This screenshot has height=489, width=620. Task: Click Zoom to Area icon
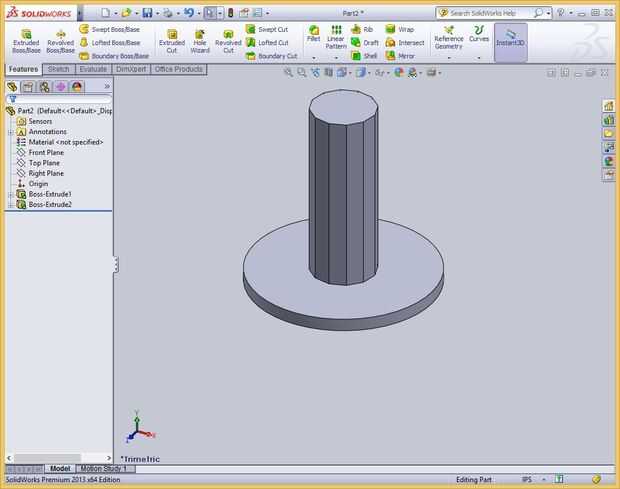302,72
